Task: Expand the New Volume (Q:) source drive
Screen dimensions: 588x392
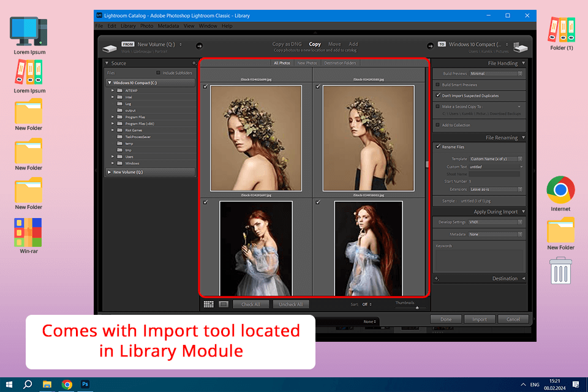Action: click(x=110, y=172)
